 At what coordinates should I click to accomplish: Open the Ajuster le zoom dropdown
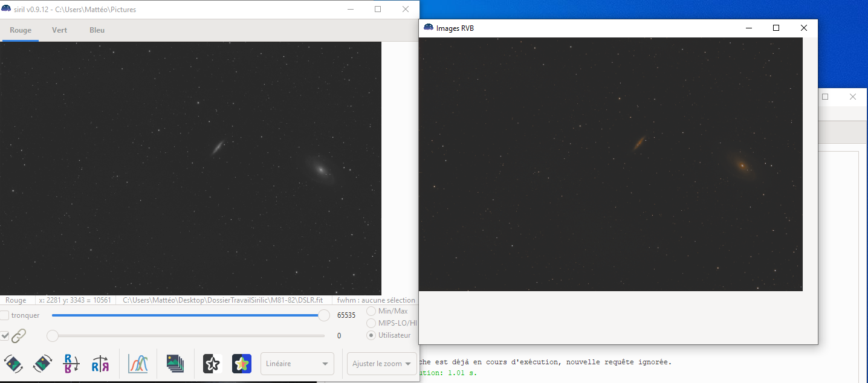[381, 364]
